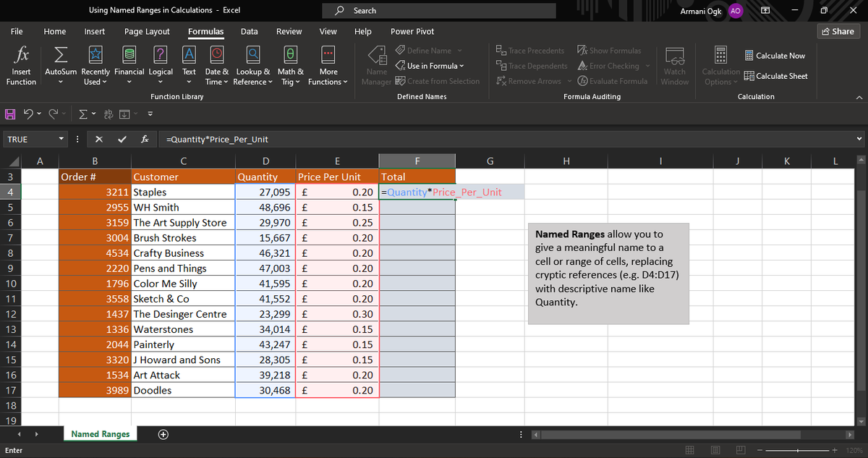Cancel the formula entry with the X button
Screen dimensions: 868x458
coord(98,139)
